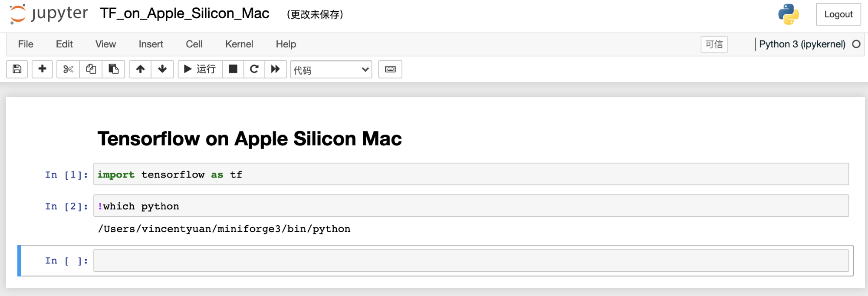Open the Insert menu
This screenshot has height=296, width=868.
(151, 44)
